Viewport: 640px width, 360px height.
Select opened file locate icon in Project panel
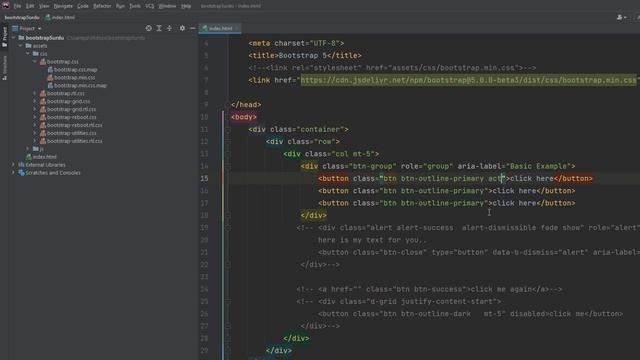[x=149, y=28]
